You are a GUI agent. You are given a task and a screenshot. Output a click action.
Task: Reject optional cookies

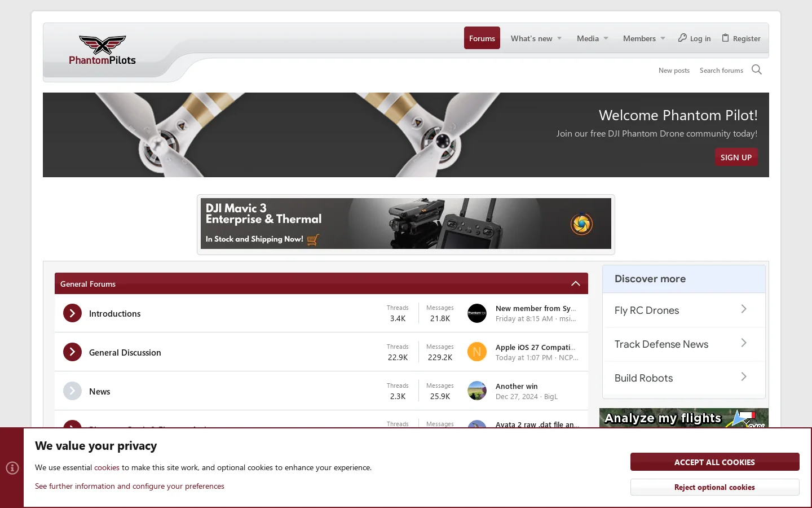pos(714,487)
